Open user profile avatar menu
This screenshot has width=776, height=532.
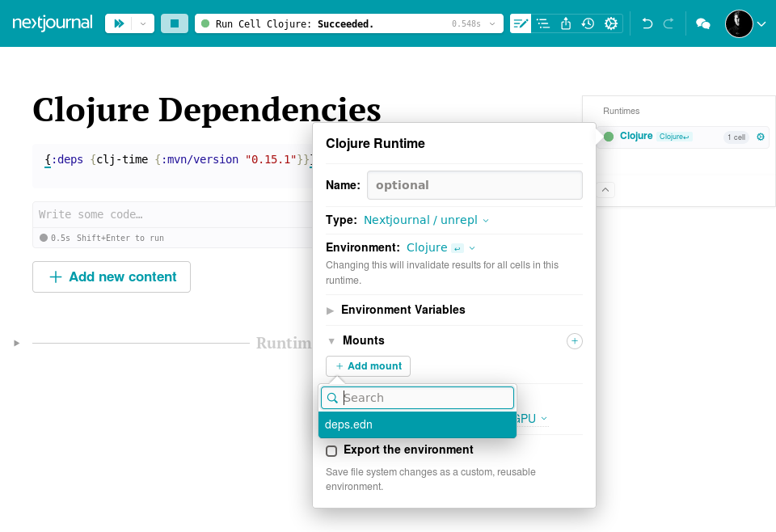coord(739,23)
